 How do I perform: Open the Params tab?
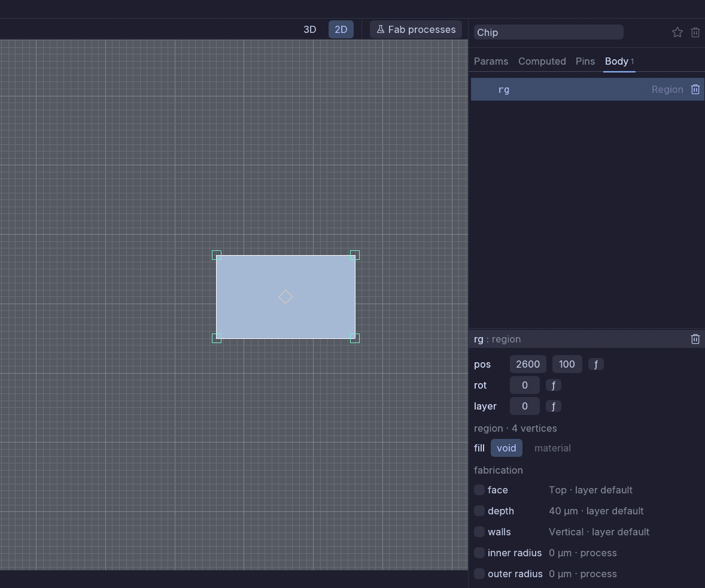coord(491,61)
